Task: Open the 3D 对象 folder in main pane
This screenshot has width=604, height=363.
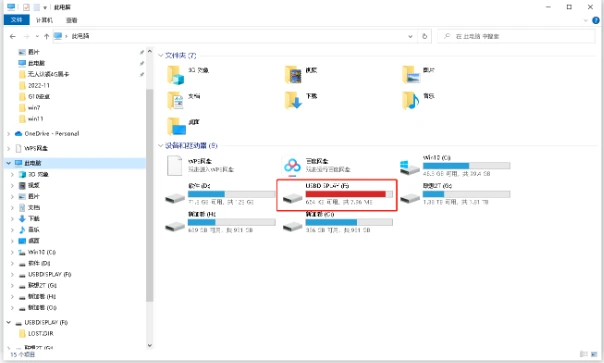Action: [x=188, y=74]
